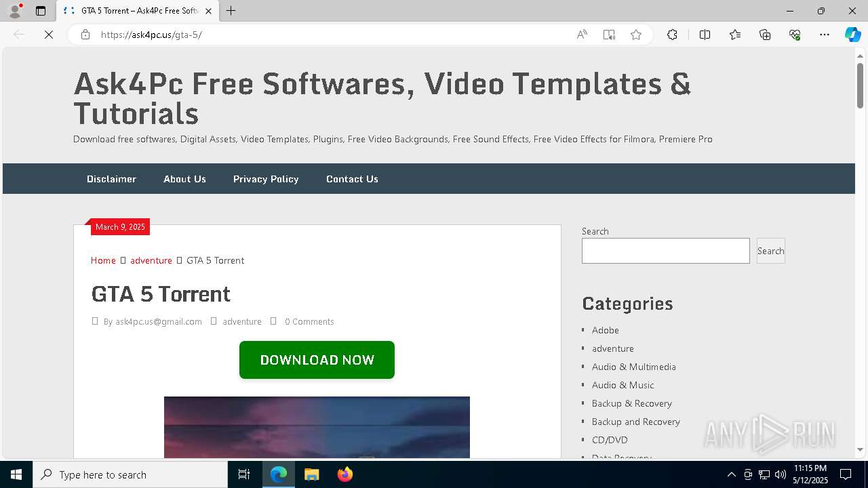The image size is (868, 488).
Task: Go back to previous page
Action: [x=19, y=35]
